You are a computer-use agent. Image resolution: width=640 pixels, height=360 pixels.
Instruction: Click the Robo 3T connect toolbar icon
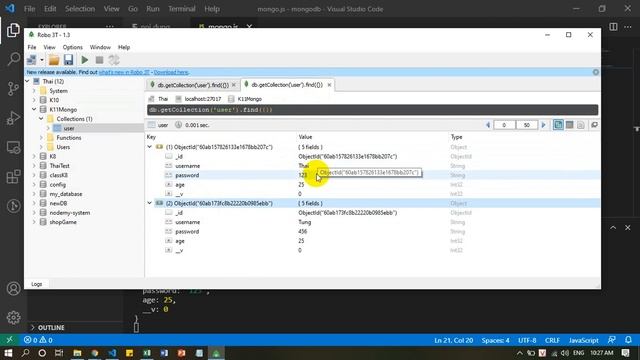pos(31,60)
